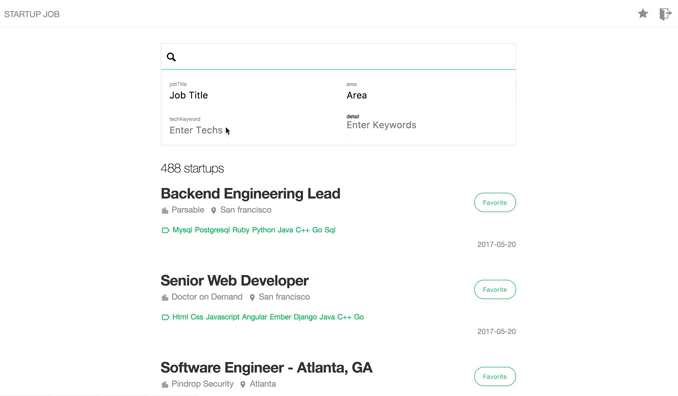The height and width of the screenshot is (396, 678).
Task: Open Software Engineer - Atlanta, GA posting
Action: pos(266,368)
